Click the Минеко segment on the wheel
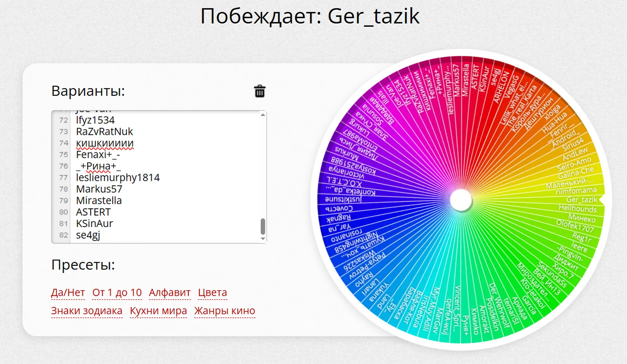 click(x=582, y=218)
